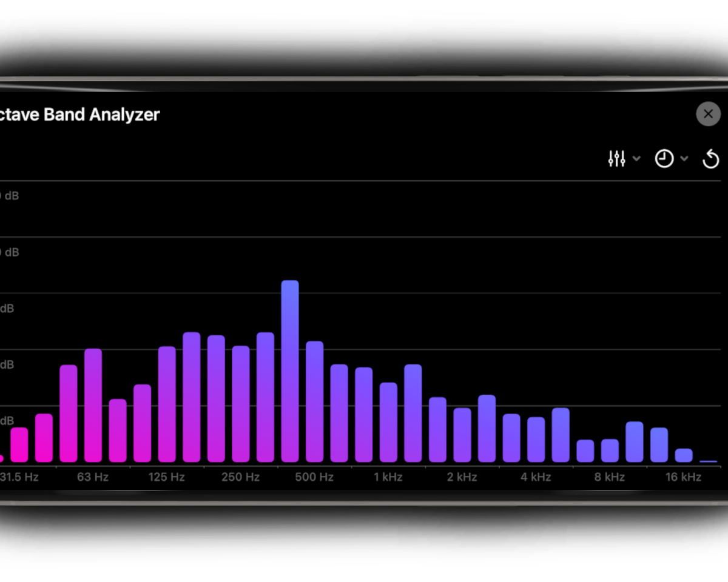
Task: Click the 4 kHz axis label
Action: point(536,477)
